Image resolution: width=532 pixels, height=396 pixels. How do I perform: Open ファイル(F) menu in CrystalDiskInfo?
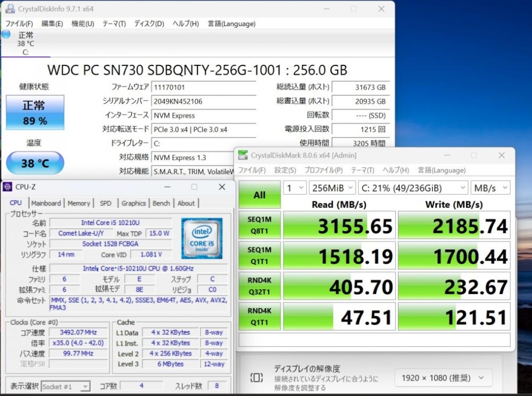[19, 24]
